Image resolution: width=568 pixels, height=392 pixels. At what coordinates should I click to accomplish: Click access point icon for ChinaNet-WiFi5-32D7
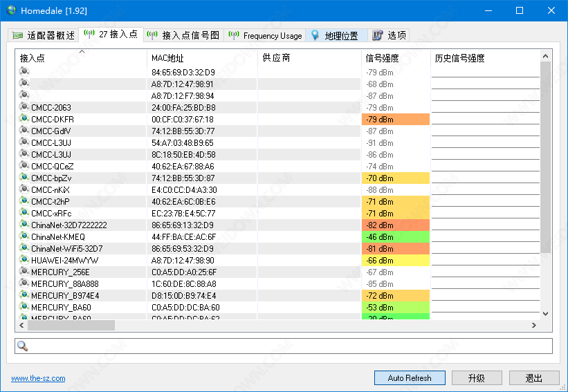pos(24,248)
